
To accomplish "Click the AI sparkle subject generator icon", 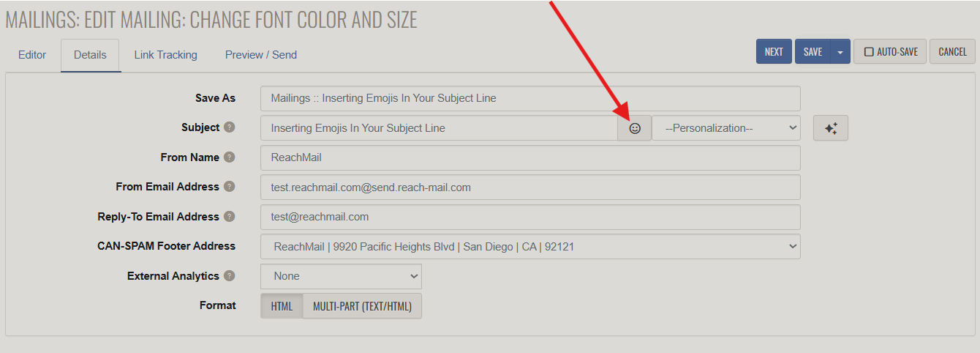I will [830, 128].
